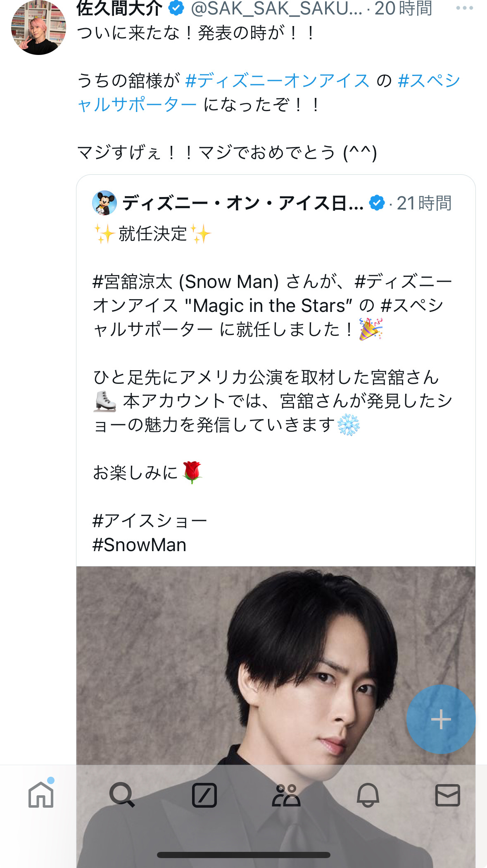Tap the #SnowMan hashtag in quoted tweet

click(140, 545)
